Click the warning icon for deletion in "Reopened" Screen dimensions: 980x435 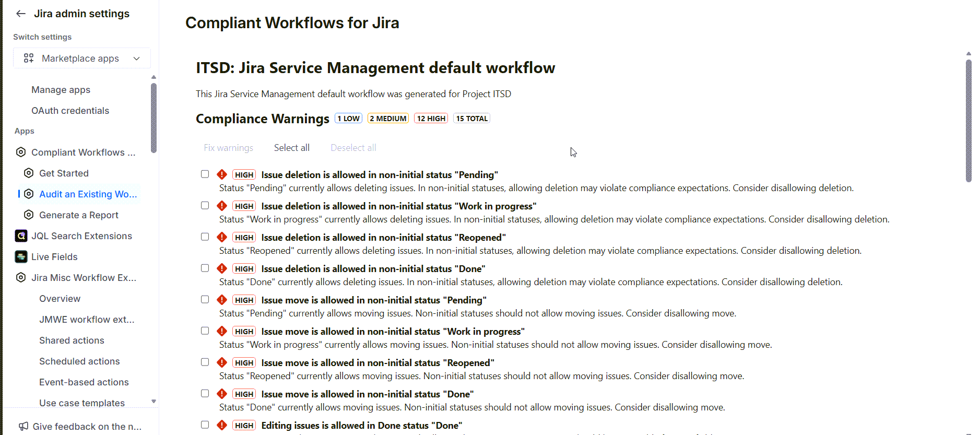222,237
